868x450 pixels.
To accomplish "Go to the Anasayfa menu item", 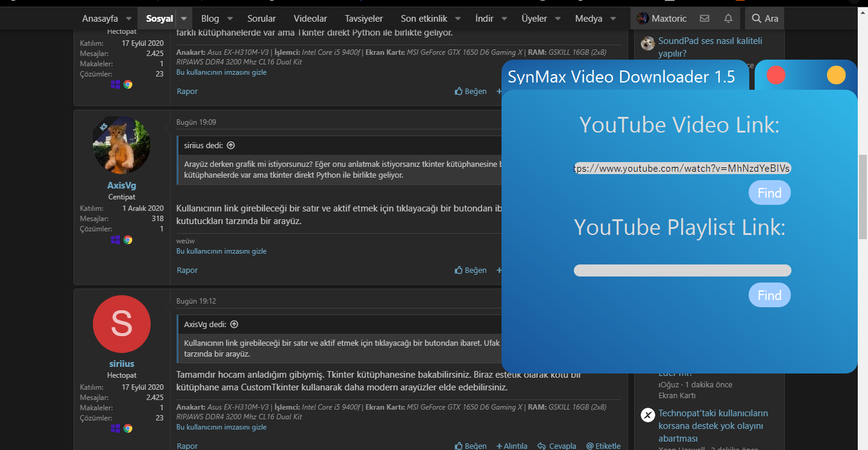I will click(100, 19).
